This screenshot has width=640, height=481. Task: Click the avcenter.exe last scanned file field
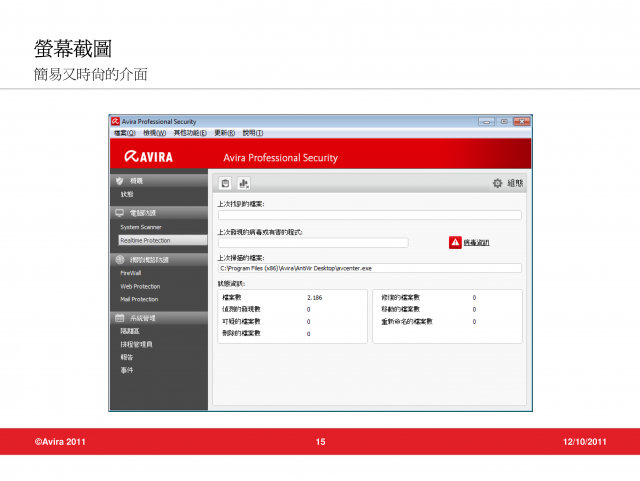coord(370,268)
